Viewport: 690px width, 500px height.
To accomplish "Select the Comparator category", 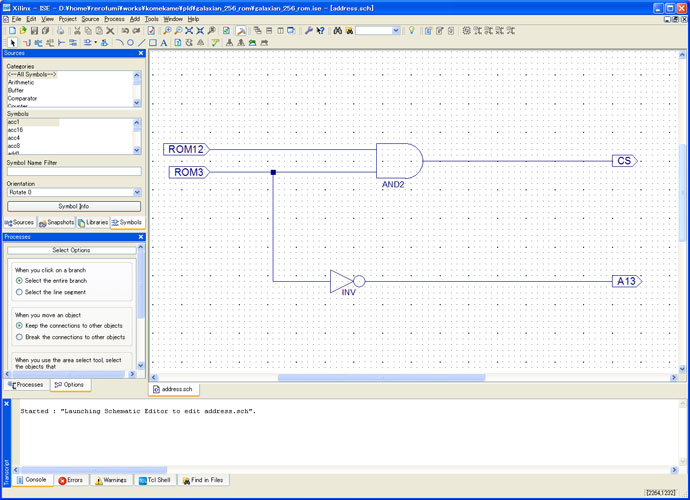I will (x=22, y=98).
